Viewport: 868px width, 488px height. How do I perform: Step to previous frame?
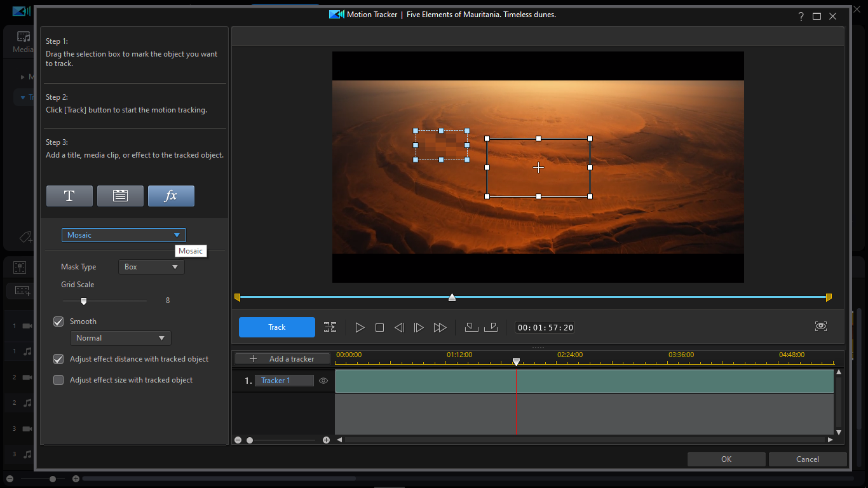pyautogui.click(x=399, y=328)
